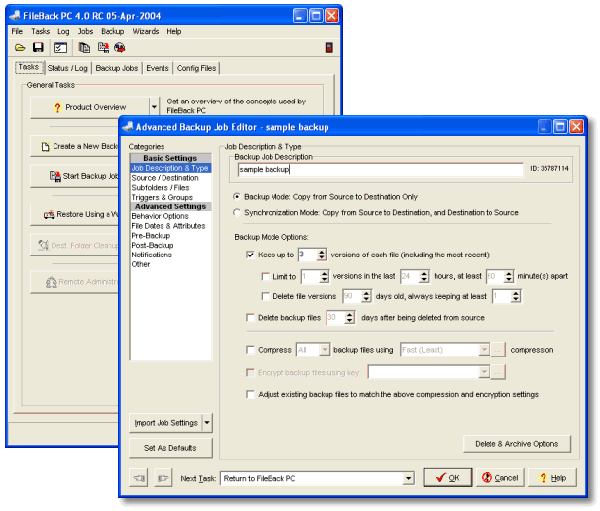Viewport: 600px width, 511px height.
Task: Click the open folder icon in FileBack toolbar
Action: coord(20,47)
